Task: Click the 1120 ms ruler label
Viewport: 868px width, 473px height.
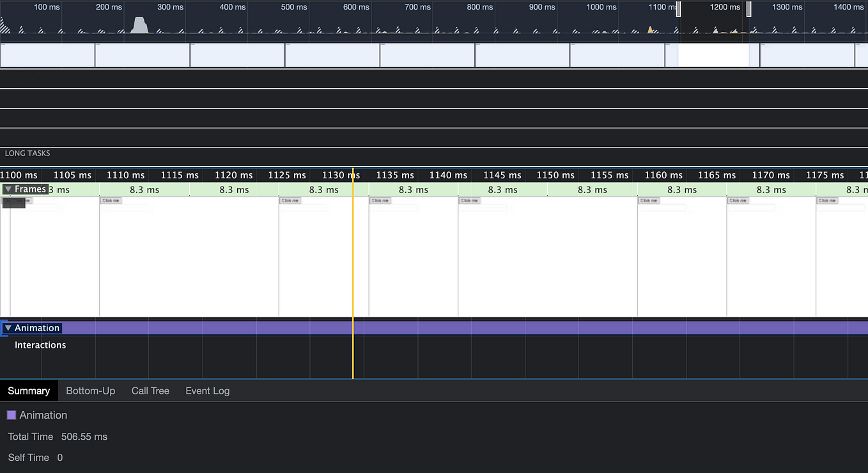Action: pos(233,175)
